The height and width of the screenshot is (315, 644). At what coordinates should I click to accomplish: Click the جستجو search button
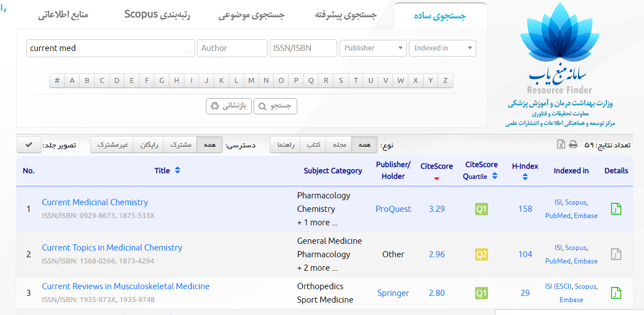[x=275, y=106]
